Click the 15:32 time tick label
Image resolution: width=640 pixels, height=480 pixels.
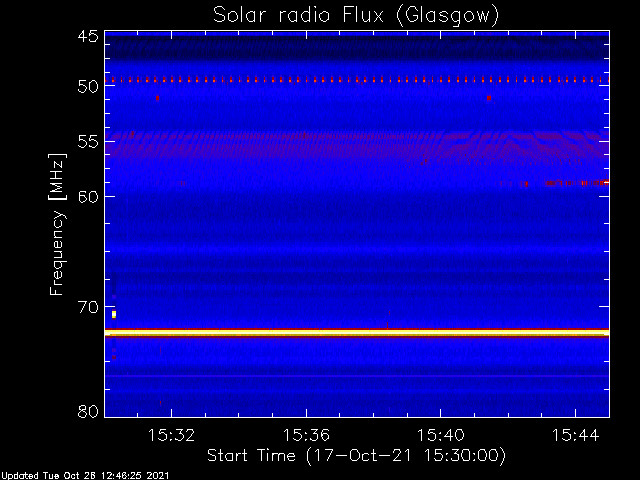point(171,435)
